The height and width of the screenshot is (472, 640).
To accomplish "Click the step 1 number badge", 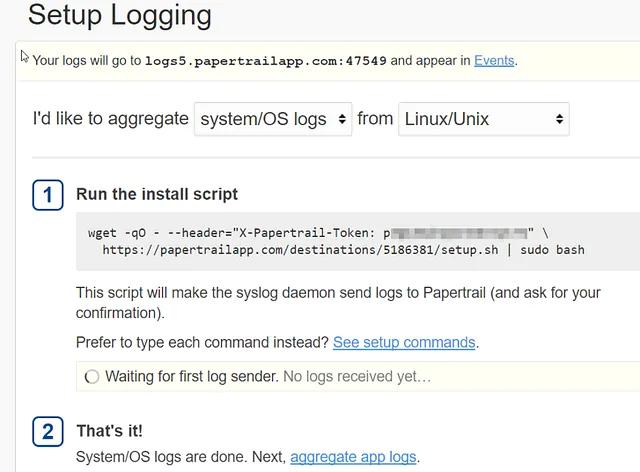I will [x=48, y=195].
